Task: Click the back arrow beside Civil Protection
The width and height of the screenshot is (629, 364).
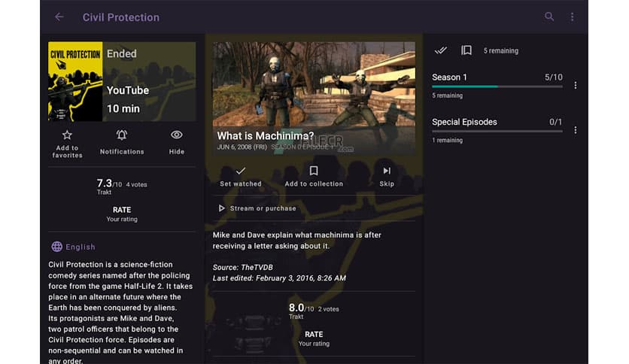Action: point(59,17)
